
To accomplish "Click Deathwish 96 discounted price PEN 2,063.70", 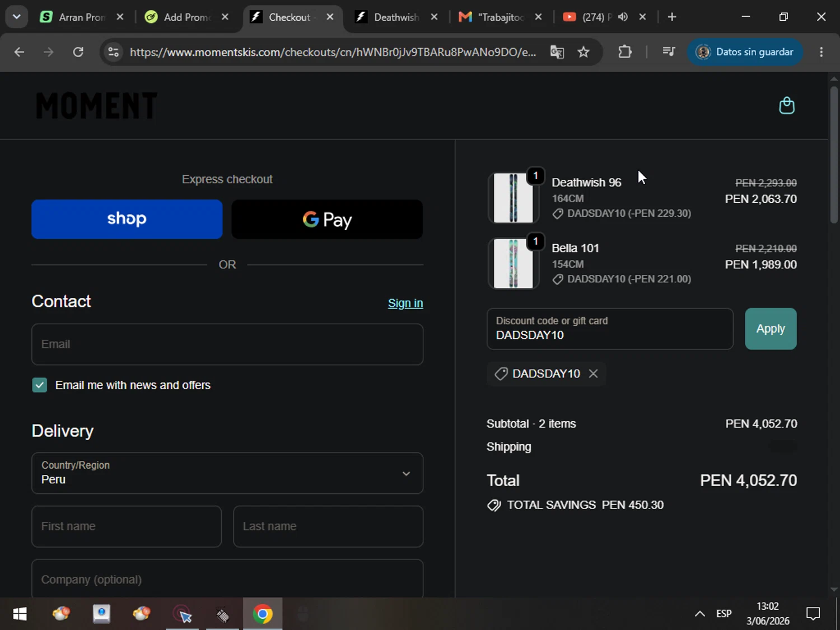I will 760,199.
